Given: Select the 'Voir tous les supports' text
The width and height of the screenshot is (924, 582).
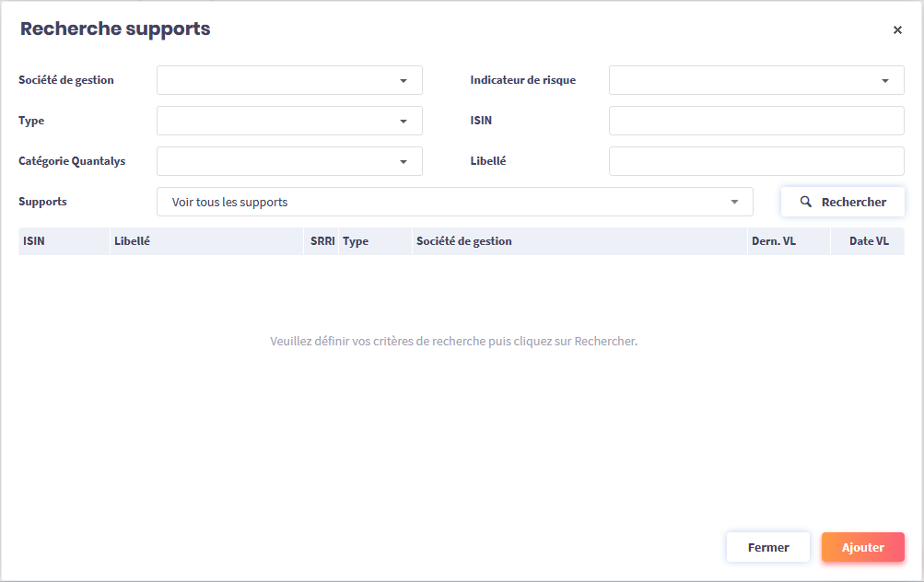Looking at the screenshot, I should (230, 202).
